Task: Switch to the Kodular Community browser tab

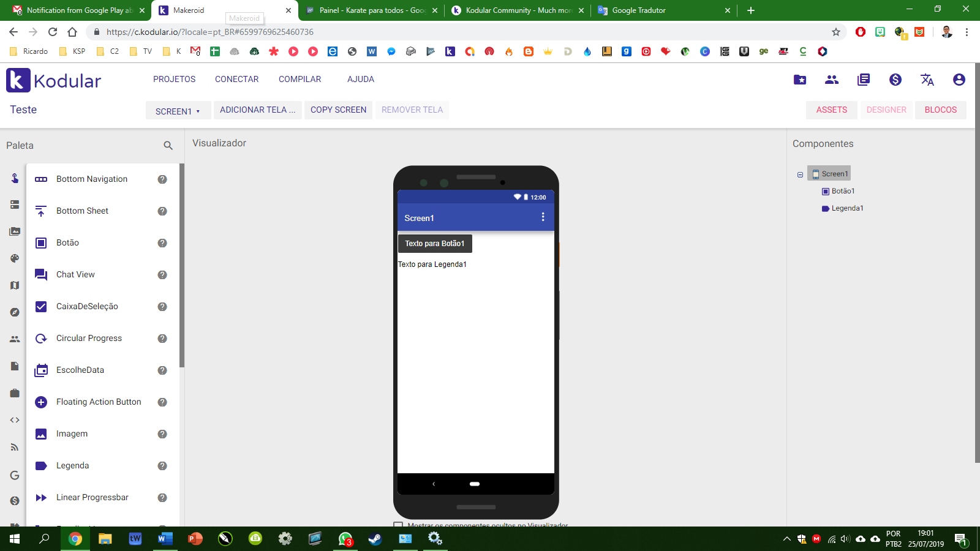Action: [518, 10]
